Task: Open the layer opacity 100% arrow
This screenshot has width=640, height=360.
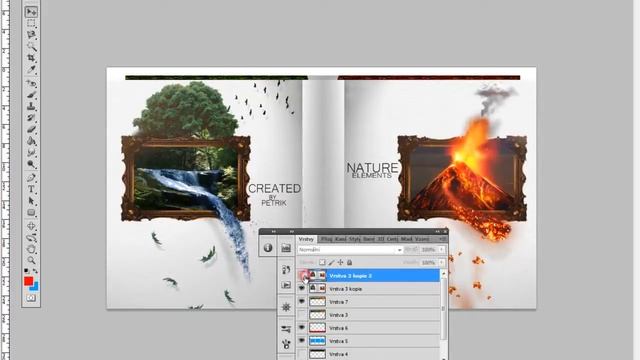Action: [442, 249]
